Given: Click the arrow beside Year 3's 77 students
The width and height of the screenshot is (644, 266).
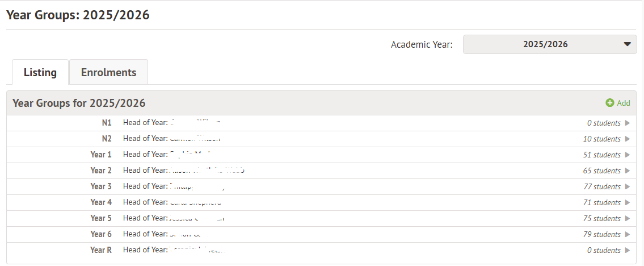Looking at the screenshot, I should pyautogui.click(x=627, y=186).
